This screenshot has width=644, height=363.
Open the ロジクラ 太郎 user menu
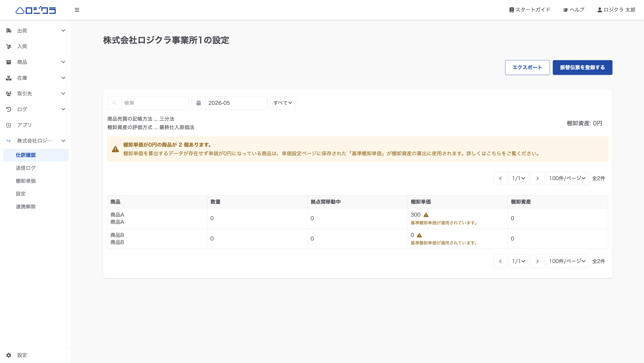coord(616,10)
